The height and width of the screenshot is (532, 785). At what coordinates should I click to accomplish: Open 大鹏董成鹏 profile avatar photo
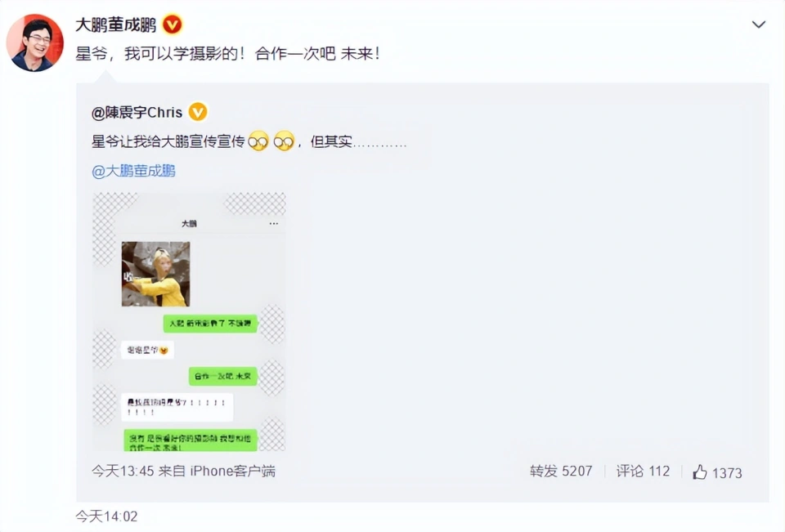click(35, 43)
